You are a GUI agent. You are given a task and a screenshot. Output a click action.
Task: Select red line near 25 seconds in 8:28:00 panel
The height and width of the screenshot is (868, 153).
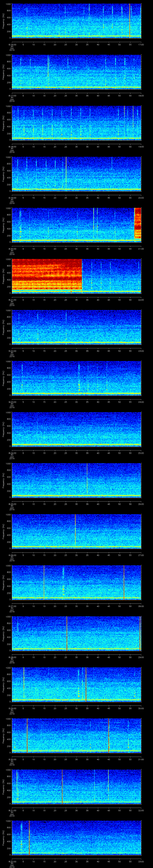[x=67, y=633]
